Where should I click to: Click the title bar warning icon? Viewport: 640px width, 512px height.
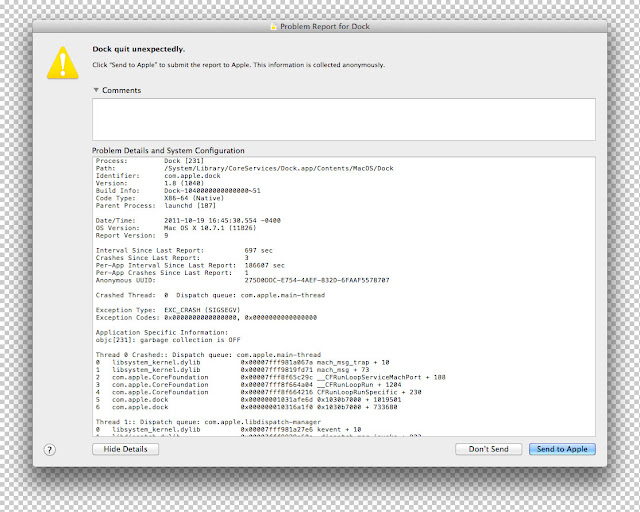(x=273, y=27)
